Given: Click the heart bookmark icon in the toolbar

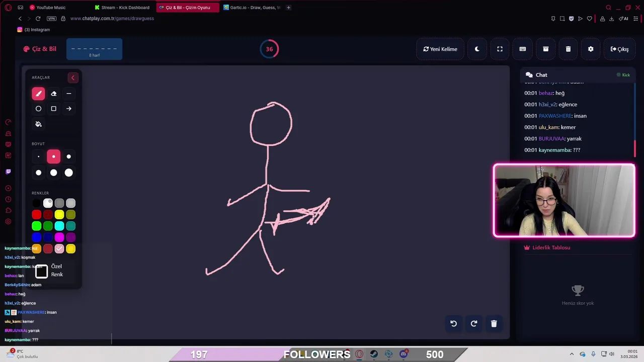Looking at the screenshot, I should coord(589,19).
